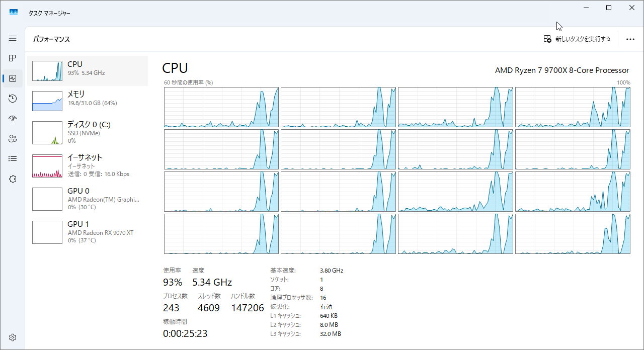Open the Services puzzle icon
The image size is (644, 350).
[x=13, y=179]
